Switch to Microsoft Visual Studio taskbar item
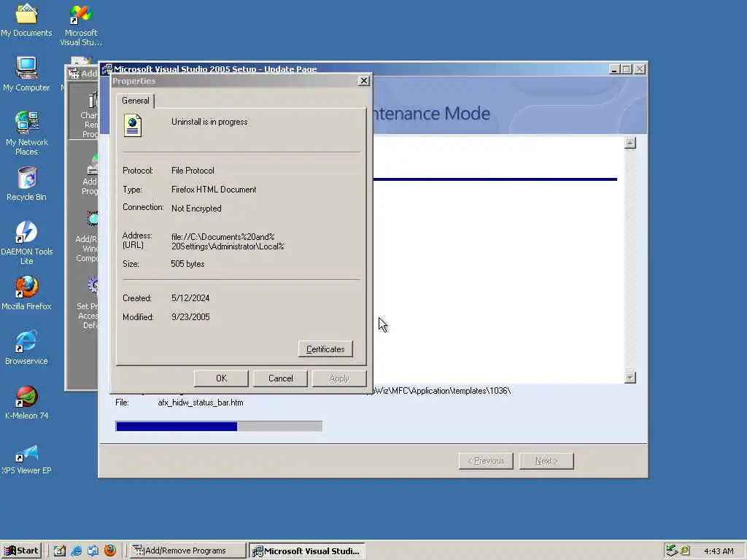 click(307, 551)
